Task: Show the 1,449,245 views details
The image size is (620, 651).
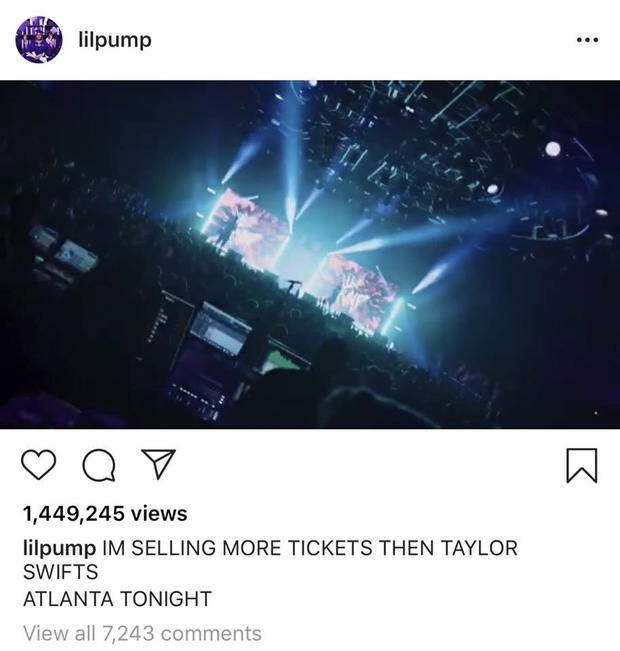Action: pyautogui.click(x=105, y=514)
